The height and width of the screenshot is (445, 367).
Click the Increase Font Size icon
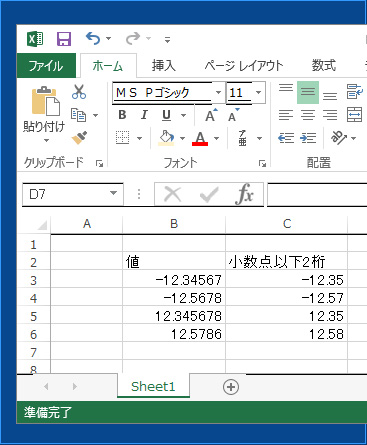click(x=211, y=115)
